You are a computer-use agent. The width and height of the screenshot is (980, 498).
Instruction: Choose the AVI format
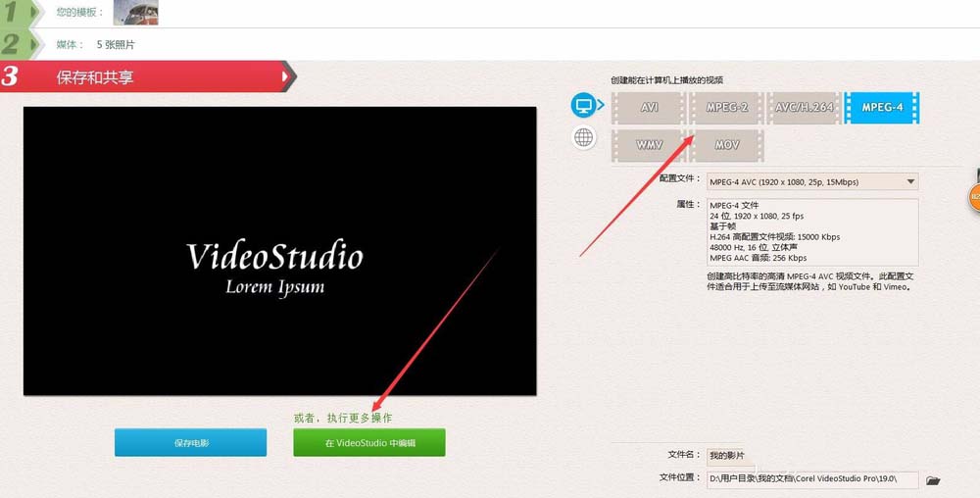649,108
